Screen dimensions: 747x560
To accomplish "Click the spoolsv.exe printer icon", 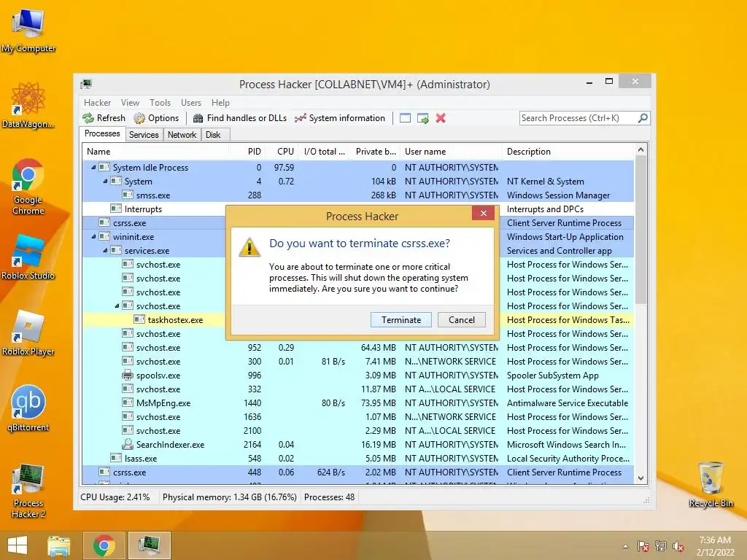I will click(127, 376).
